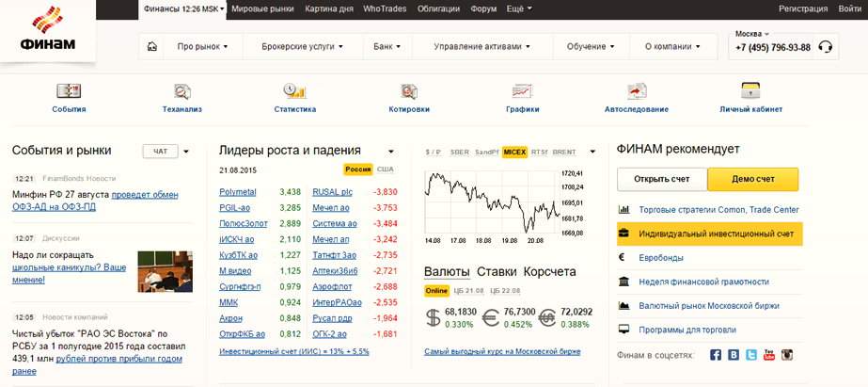Expand the Управление активами menu
The width and height of the screenshot is (868, 387).
(x=482, y=47)
